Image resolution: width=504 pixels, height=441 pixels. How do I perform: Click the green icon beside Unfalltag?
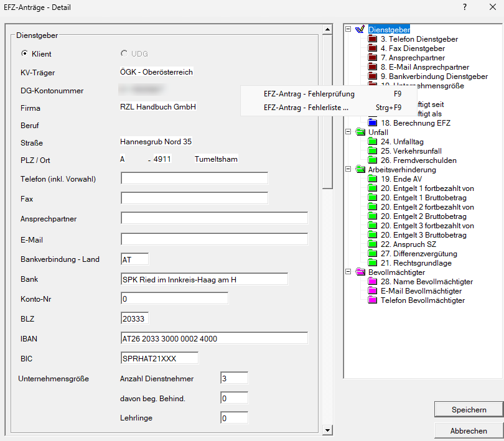click(373, 142)
